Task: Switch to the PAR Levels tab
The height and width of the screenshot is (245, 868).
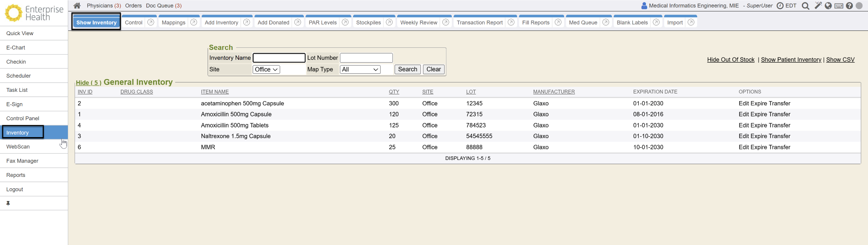Action: point(323,23)
